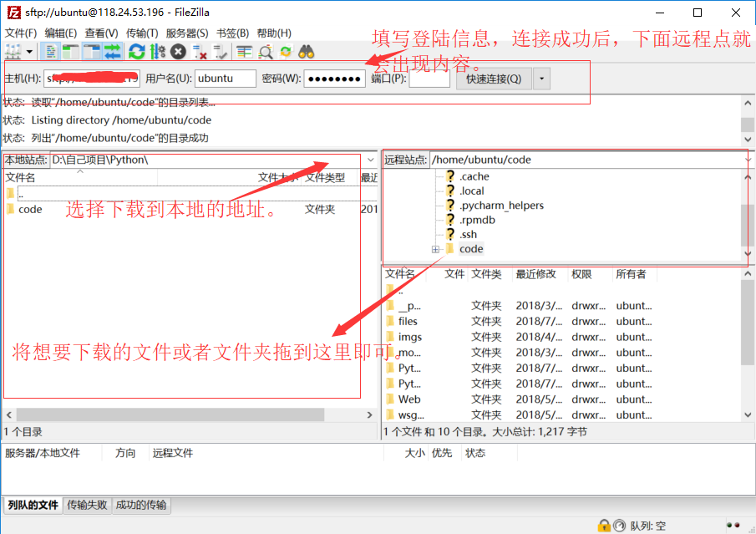Toggle the remote directory tree view
The height and width of the screenshot is (534, 756).
tap(91, 51)
